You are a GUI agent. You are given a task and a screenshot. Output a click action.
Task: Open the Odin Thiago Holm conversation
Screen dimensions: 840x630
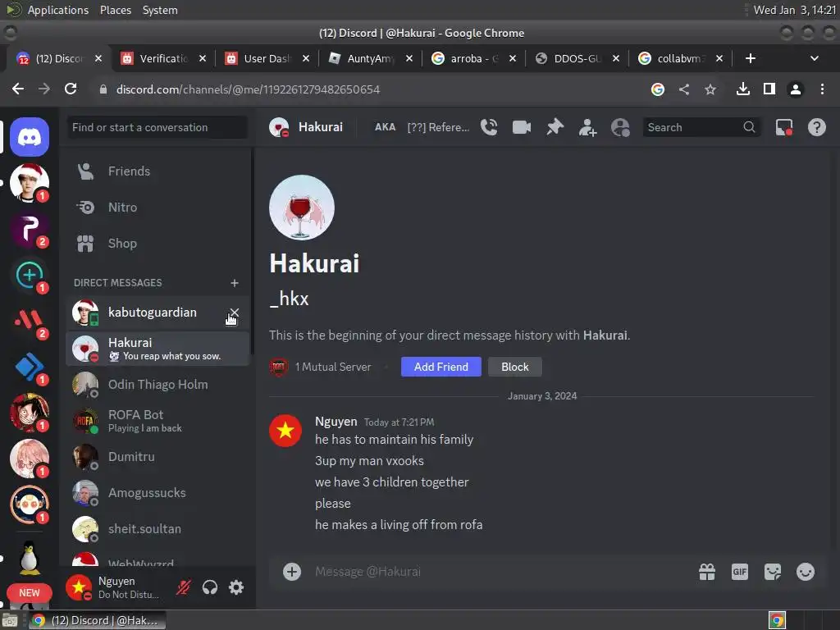point(157,385)
